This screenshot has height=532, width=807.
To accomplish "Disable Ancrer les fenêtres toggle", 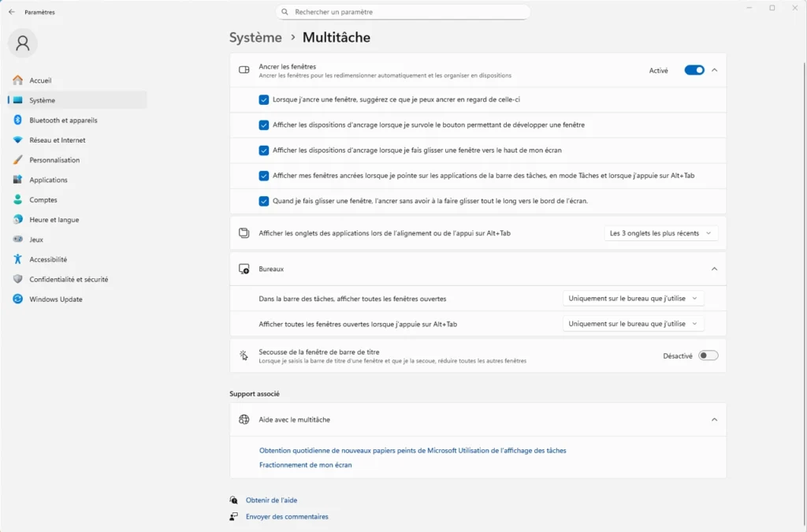I will 694,69.
